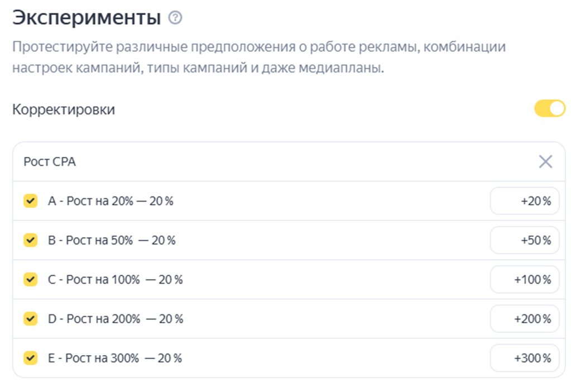Viewport: 571px width, 392px height.
Task: Uncheck segment C - Рост на 100%
Action: (31, 279)
